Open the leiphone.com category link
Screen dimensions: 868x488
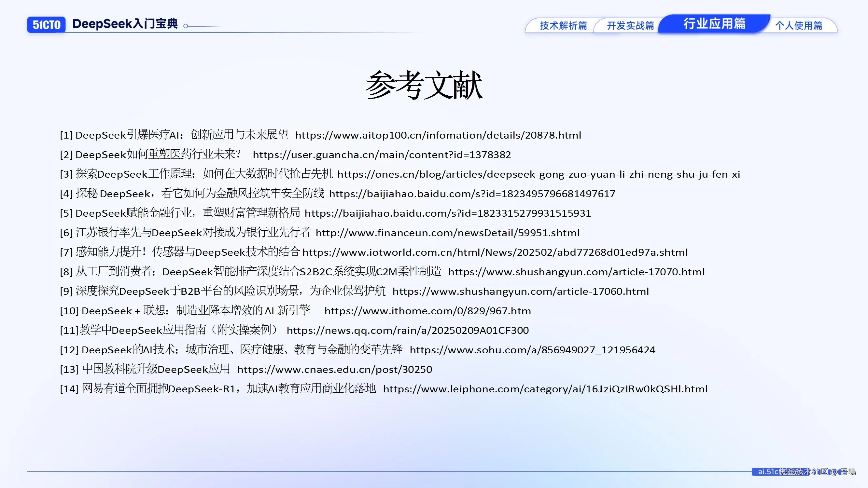tap(545, 389)
